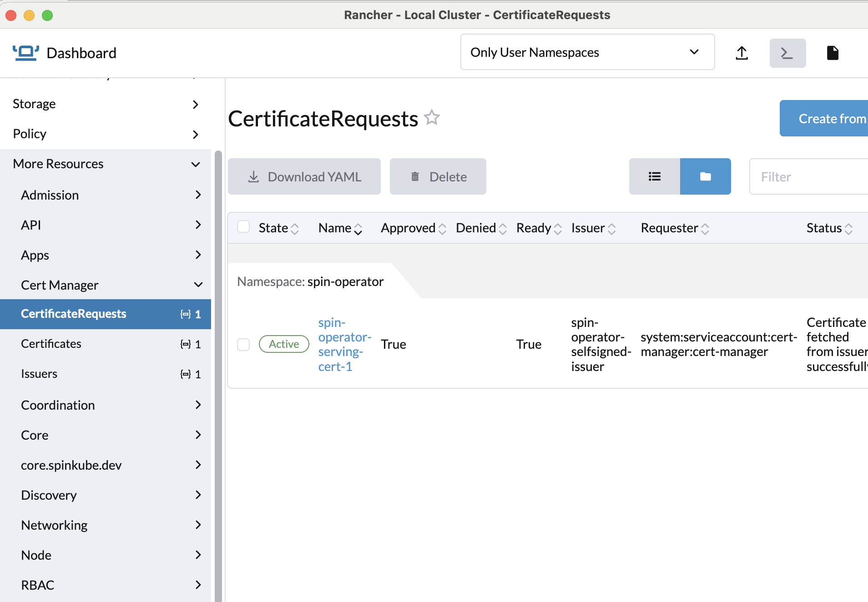Click the Delete trash icon

[438, 176]
